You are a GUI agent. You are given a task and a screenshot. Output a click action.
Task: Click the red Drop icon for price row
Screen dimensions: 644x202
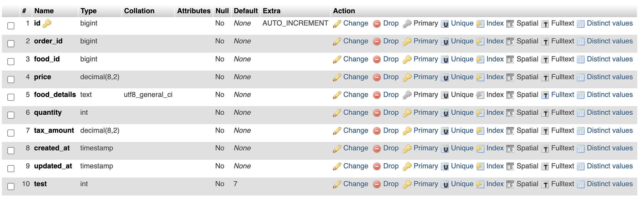(x=377, y=77)
